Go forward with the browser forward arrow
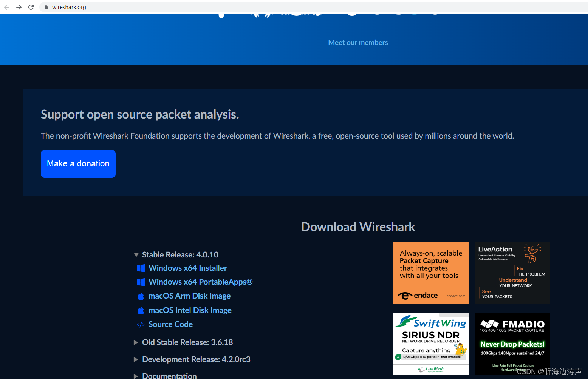The image size is (588, 379). 19,7
